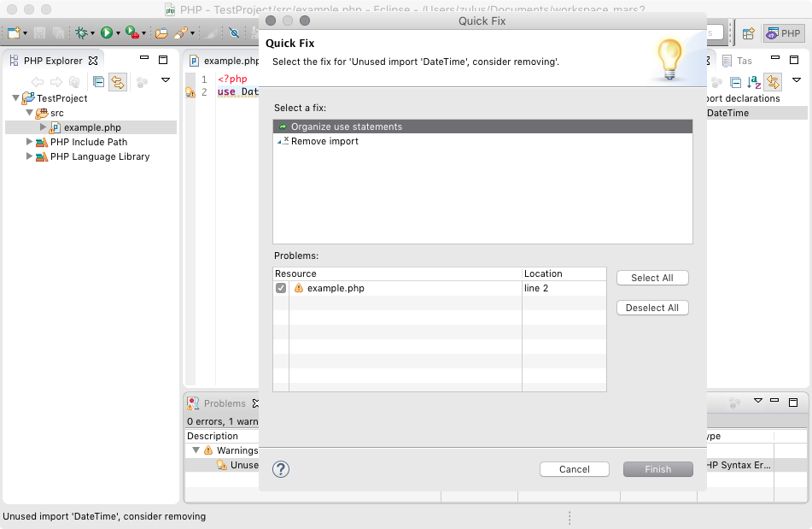Screen dimensions: 812x529
Task: Select the DateTime outline entry
Action: 757,113
